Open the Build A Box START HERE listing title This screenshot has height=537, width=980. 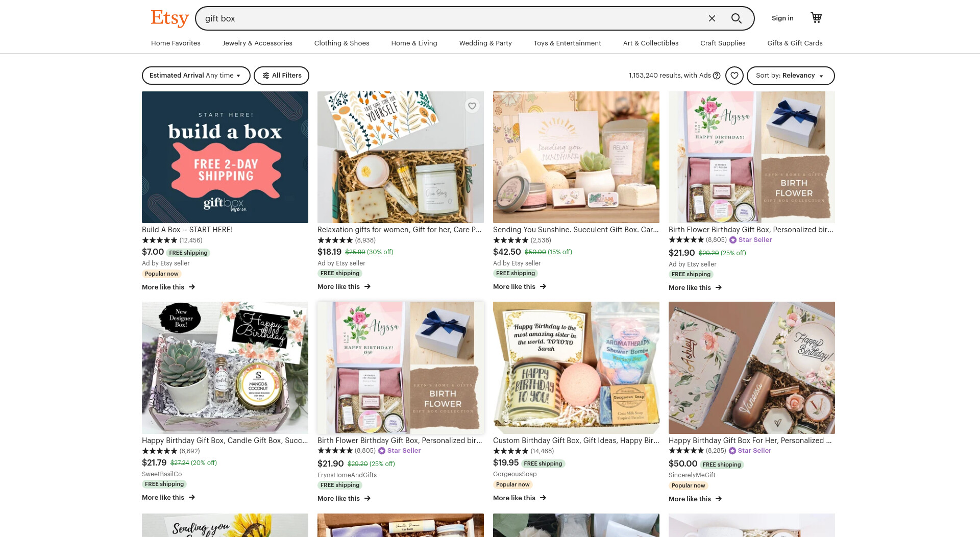pyautogui.click(x=187, y=230)
